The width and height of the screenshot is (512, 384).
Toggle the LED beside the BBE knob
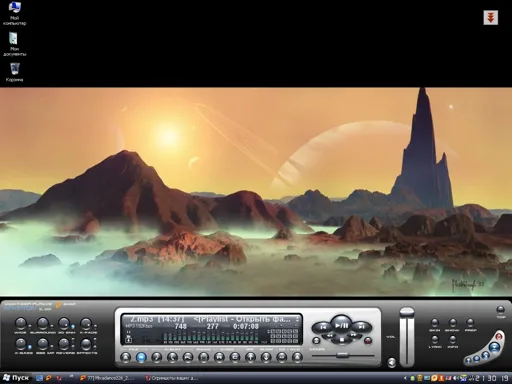(52, 347)
